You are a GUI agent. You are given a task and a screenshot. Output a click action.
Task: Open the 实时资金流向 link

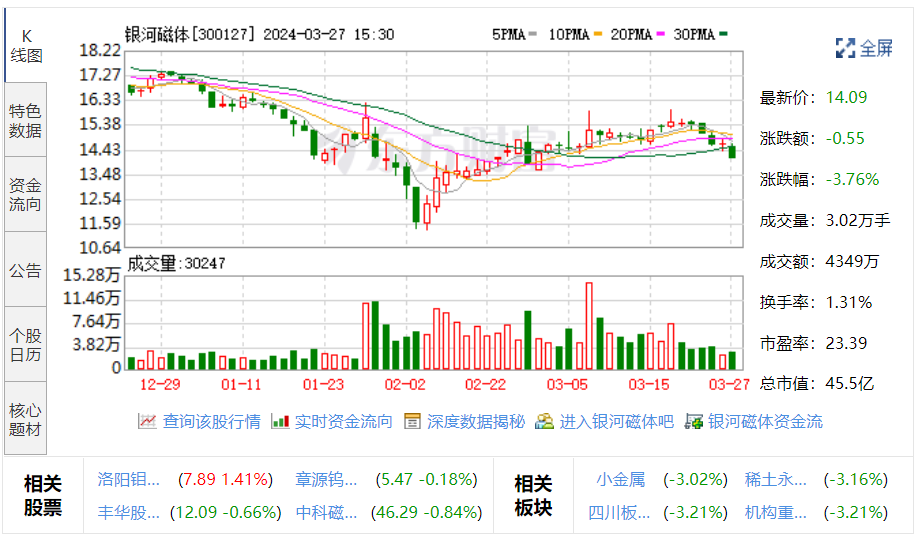343,421
